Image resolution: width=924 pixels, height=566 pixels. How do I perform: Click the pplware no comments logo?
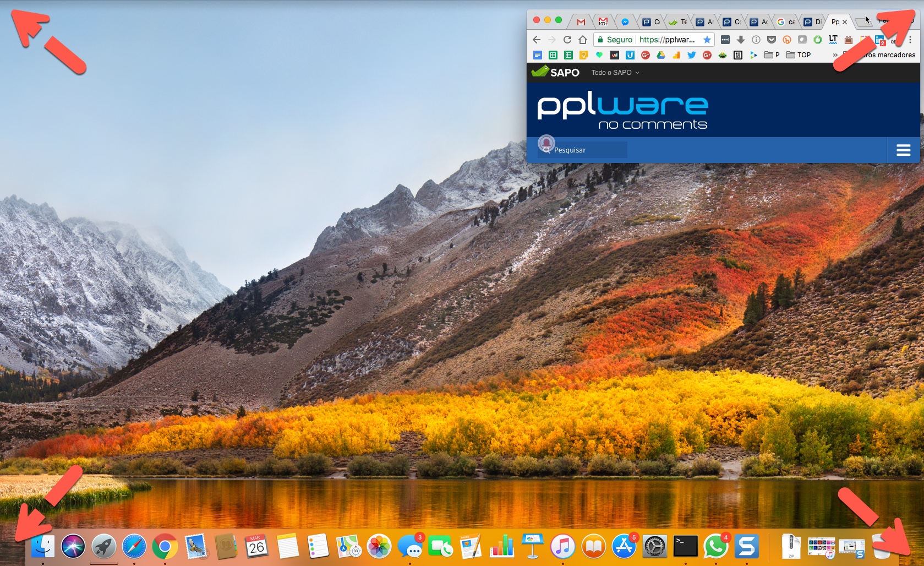[x=622, y=110]
